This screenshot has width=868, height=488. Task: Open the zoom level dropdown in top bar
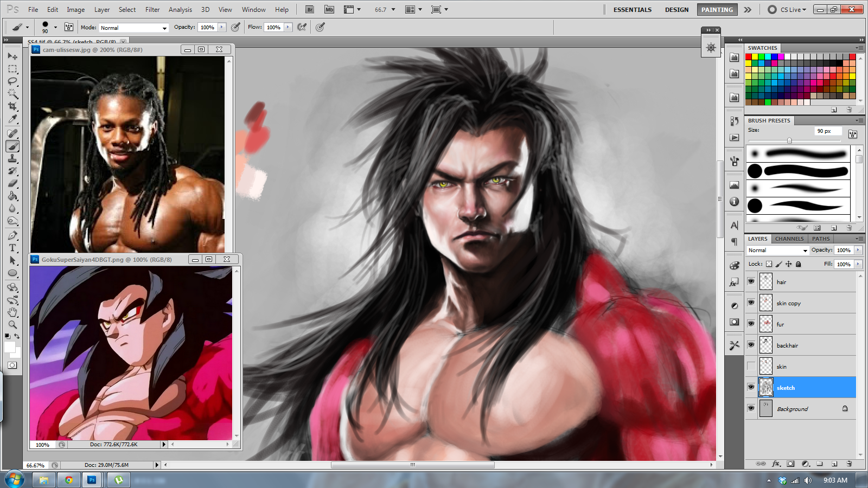click(x=393, y=9)
